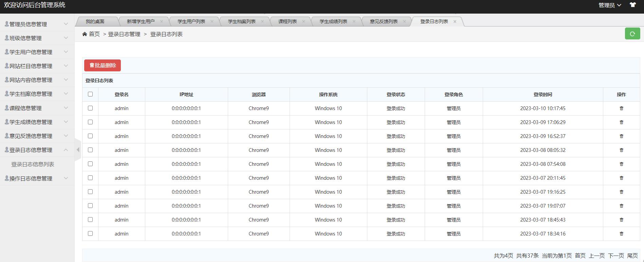
Task: Go to 首页 in the pagination bar
Action: (580, 256)
